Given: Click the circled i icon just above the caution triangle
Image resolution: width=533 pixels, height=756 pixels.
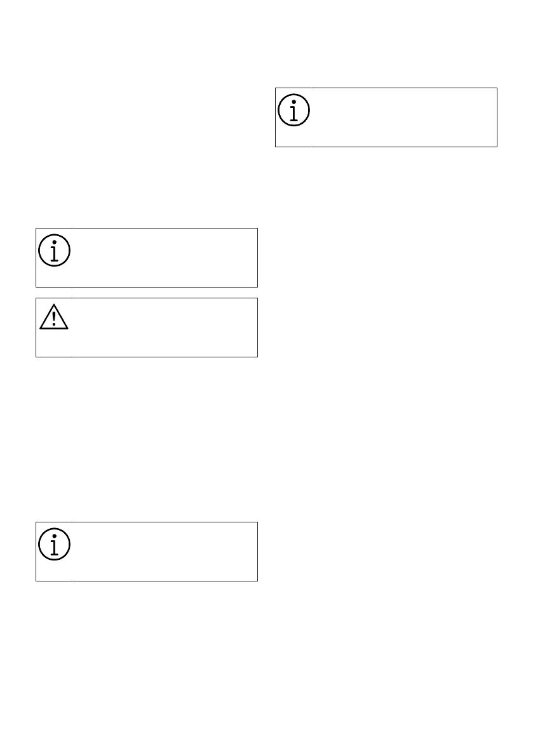Looking at the screenshot, I should point(55,252).
